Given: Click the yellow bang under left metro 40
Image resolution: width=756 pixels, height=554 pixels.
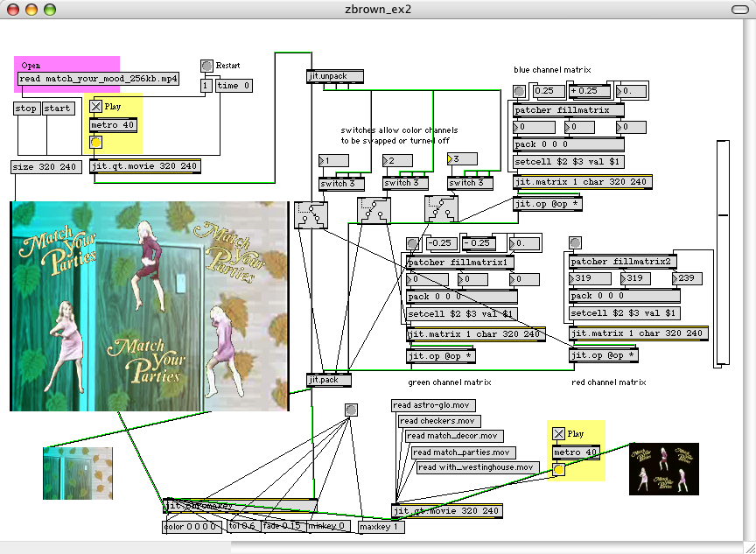Looking at the screenshot, I should (x=96, y=143).
